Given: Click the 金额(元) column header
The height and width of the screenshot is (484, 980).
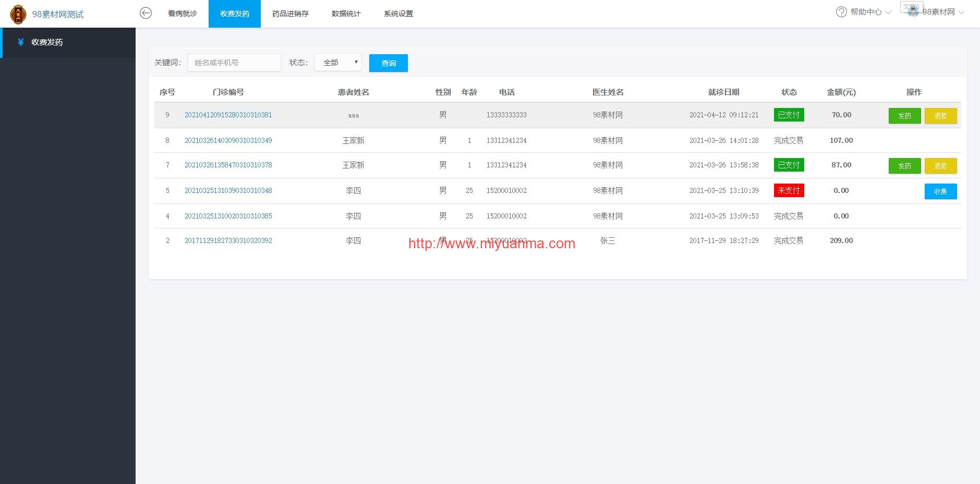Looking at the screenshot, I should point(841,92).
